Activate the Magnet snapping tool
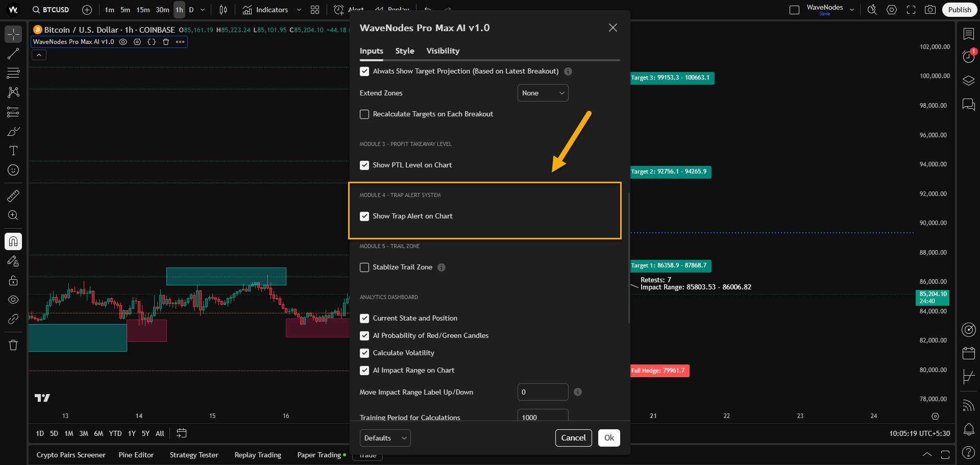 13,241
